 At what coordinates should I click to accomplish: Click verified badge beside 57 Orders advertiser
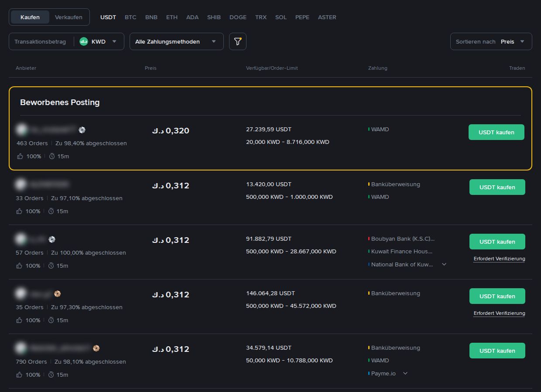(x=52, y=239)
